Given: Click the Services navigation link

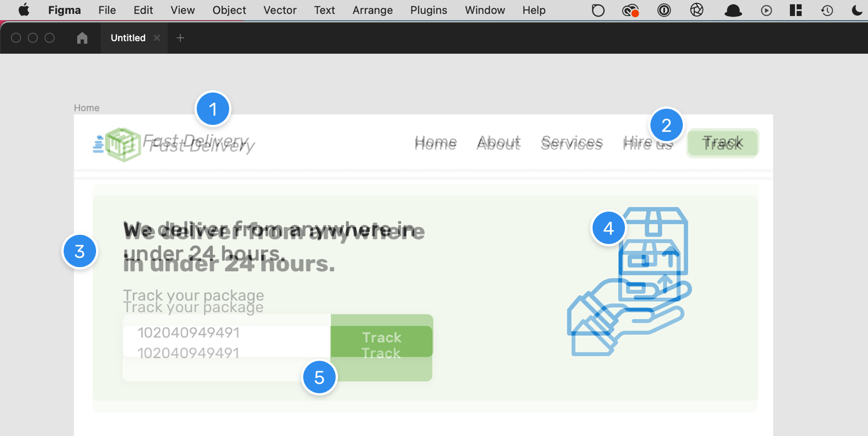Looking at the screenshot, I should (x=572, y=143).
